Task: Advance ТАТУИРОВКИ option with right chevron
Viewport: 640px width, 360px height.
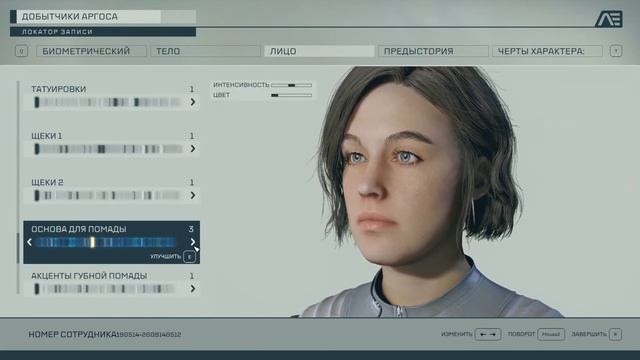Action: click(193, 102)
